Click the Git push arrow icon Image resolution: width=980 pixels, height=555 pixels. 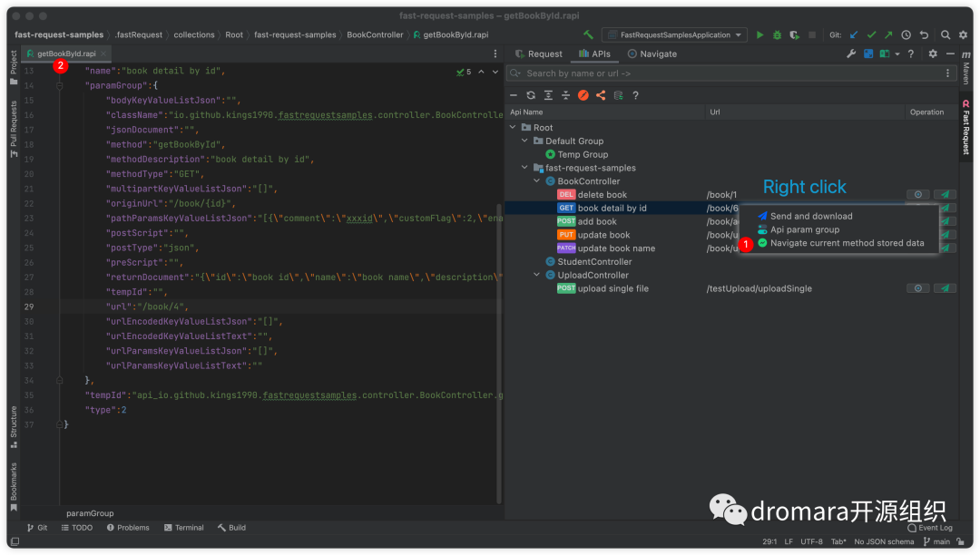coord(888,35)
